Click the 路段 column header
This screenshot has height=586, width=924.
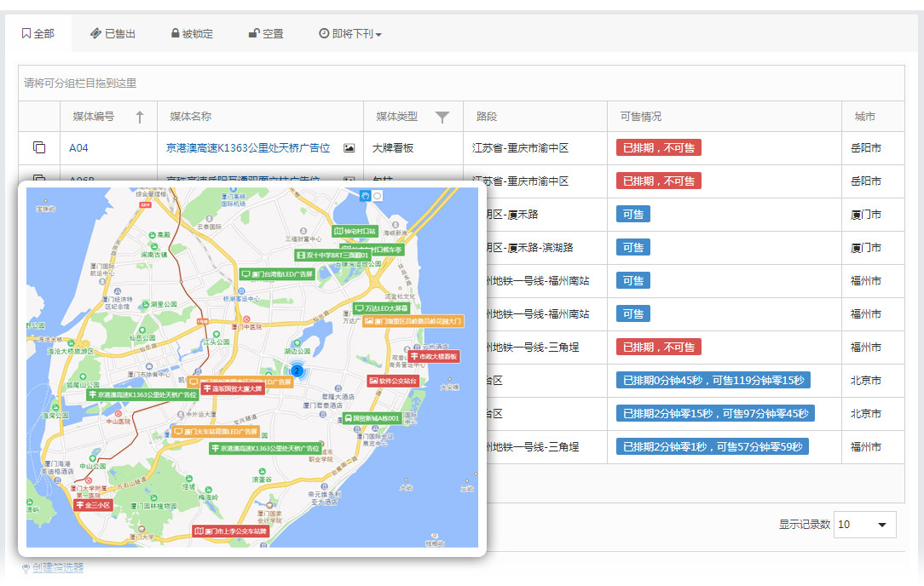[x=487, y=117]
